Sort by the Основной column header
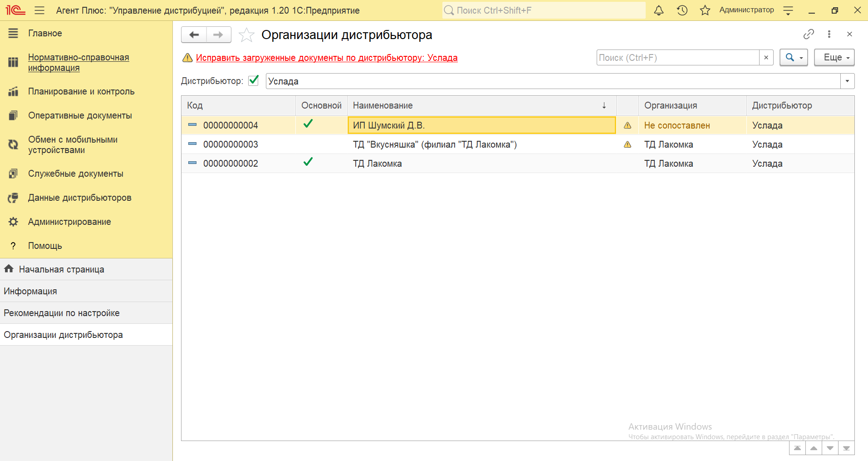 pos(321,105)
